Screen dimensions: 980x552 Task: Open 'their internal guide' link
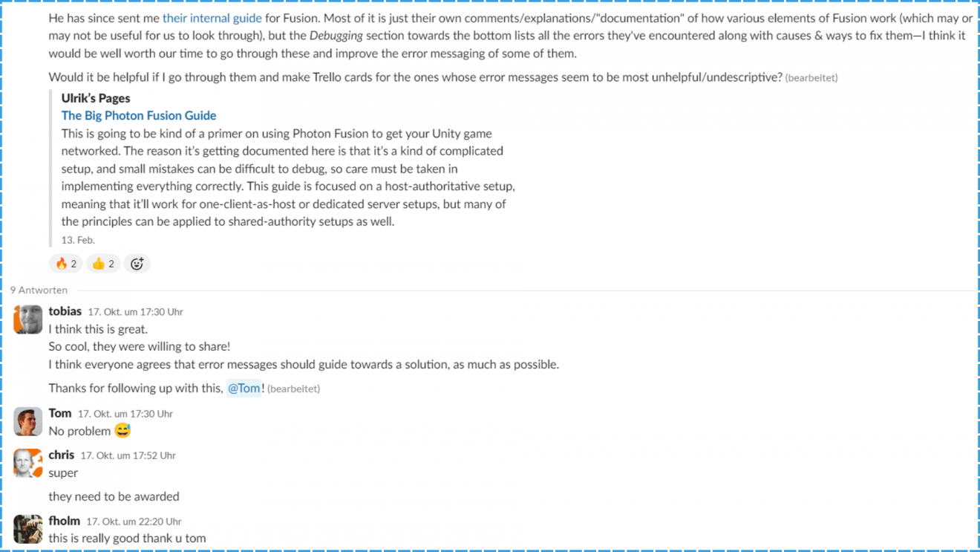click(x=212, y=18)
